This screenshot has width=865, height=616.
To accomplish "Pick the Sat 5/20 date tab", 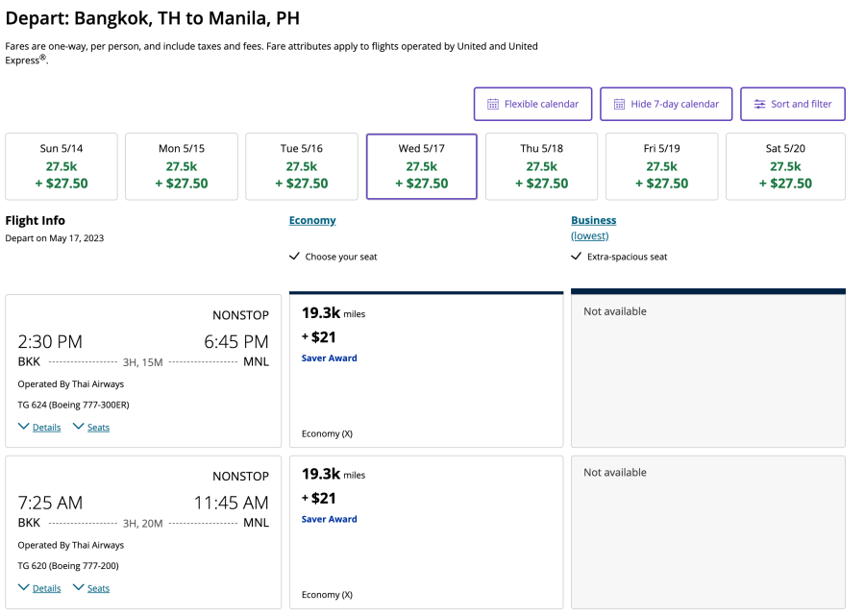I will coord(785,166).
